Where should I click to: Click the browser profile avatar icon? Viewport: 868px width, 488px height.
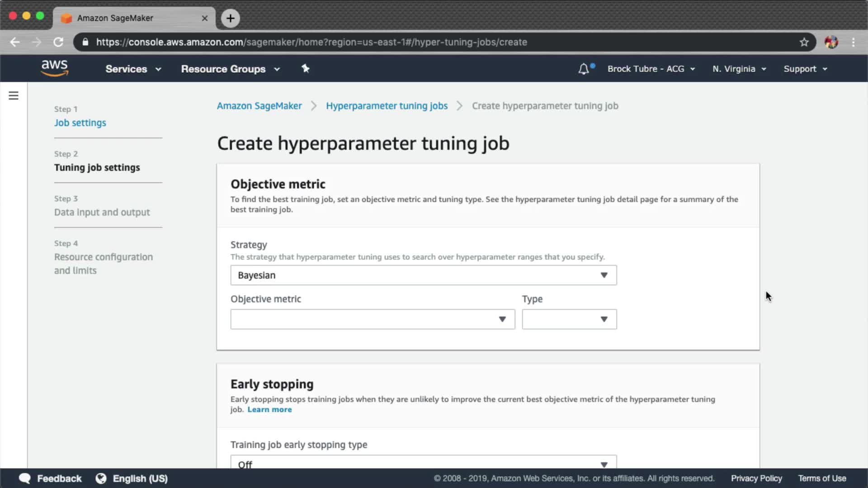[x=831, y=42]
